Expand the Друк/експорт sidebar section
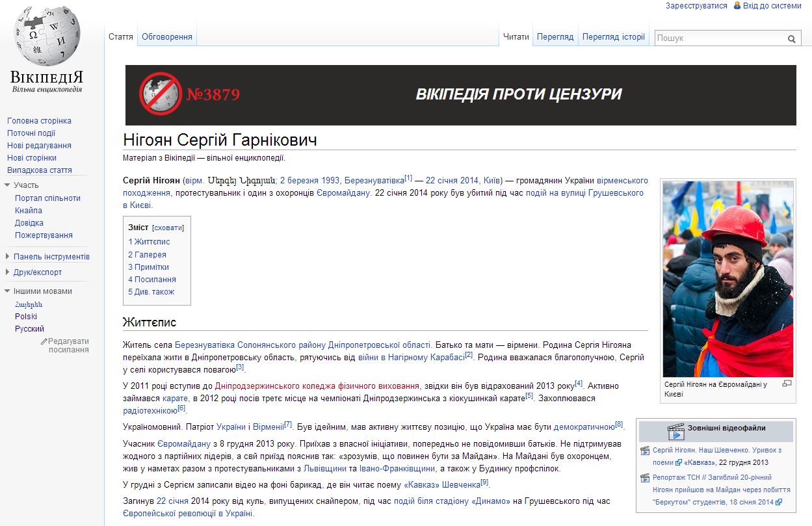The image size is (812, 526). [x=7, y=272]
